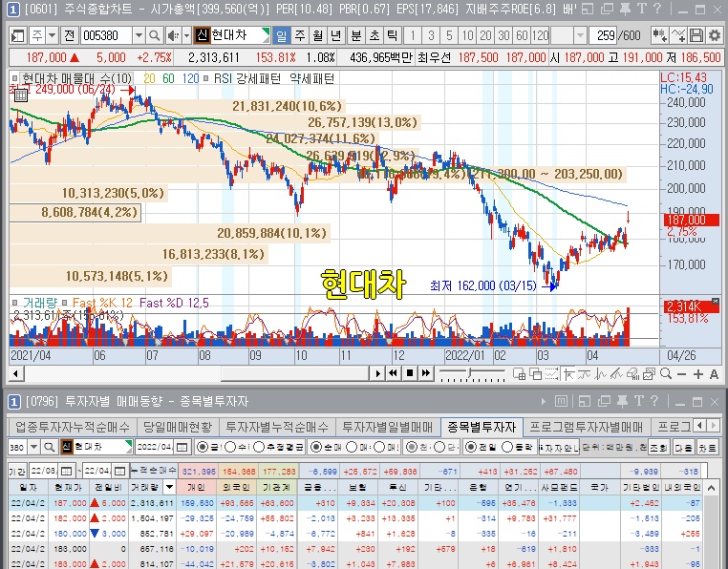The width and height of the screenshot is (728, 569).
Task: Stop chart playback with square button
Action: point(410,373)
